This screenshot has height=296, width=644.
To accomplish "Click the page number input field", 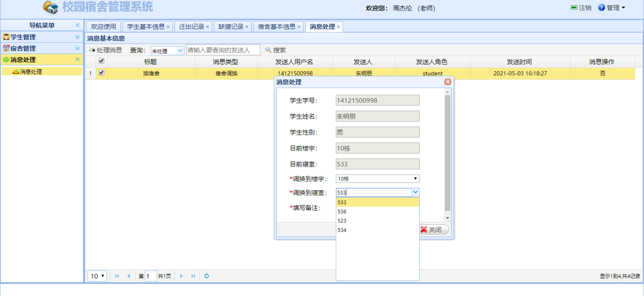I will point(151,276).
